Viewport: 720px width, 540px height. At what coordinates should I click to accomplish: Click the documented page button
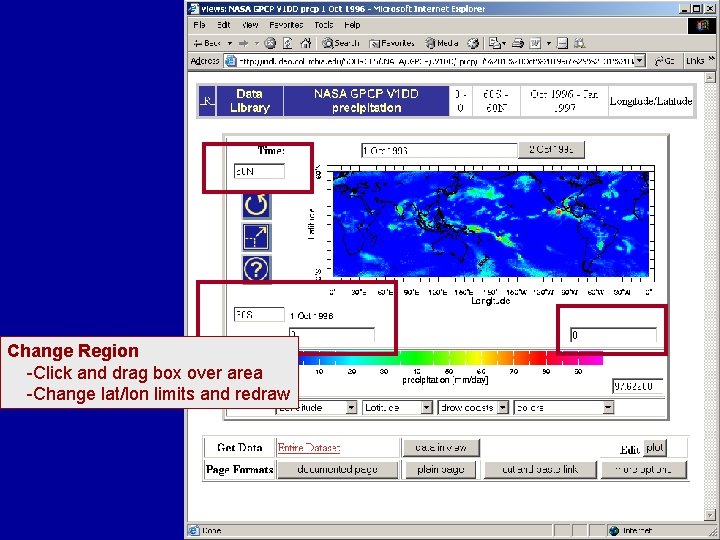338,469
